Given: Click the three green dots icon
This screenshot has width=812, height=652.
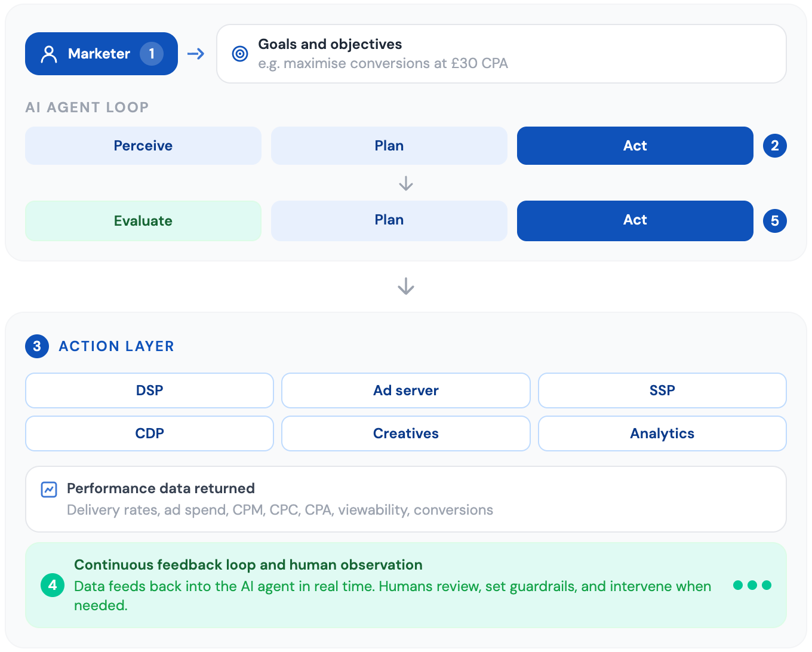Looking at the screenshot, I should point(752,585).
